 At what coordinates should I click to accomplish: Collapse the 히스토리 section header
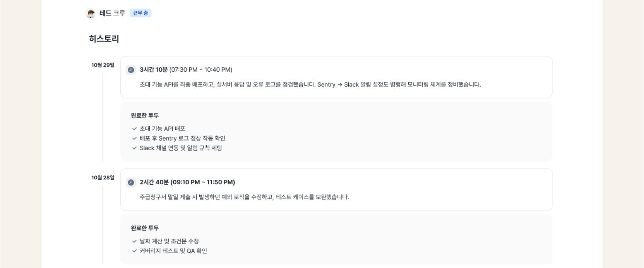click(x=104, y=39)
